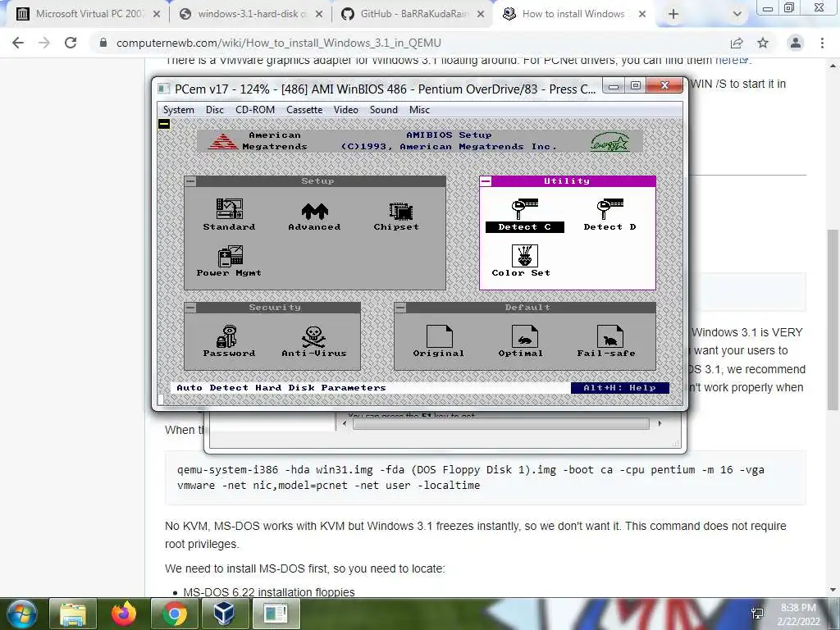Open Chrome three-dot menu
Screen dimensions: 840x630
tap(822, 43)
